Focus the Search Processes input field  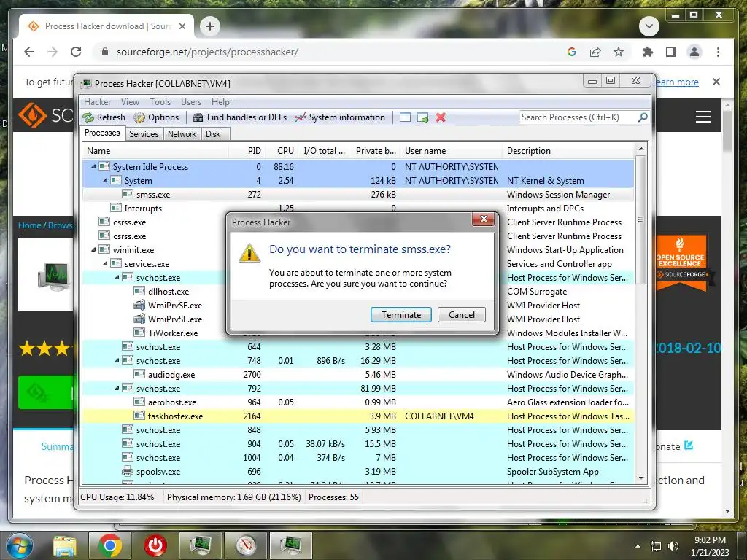578,117
